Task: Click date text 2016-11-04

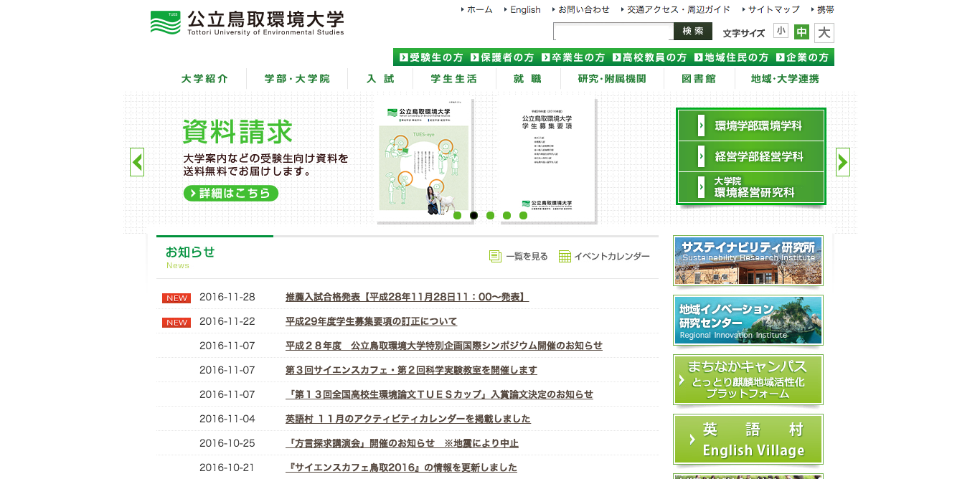Action: coord(227,419)
